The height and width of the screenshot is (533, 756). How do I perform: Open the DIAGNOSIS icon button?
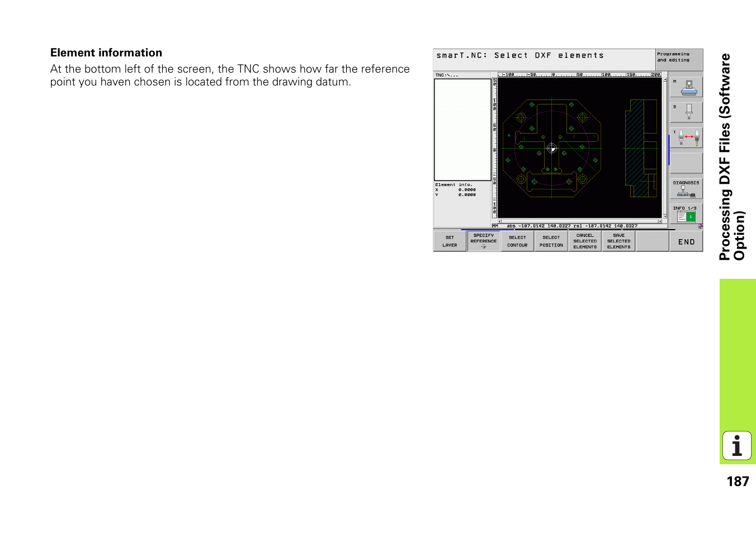686,189
